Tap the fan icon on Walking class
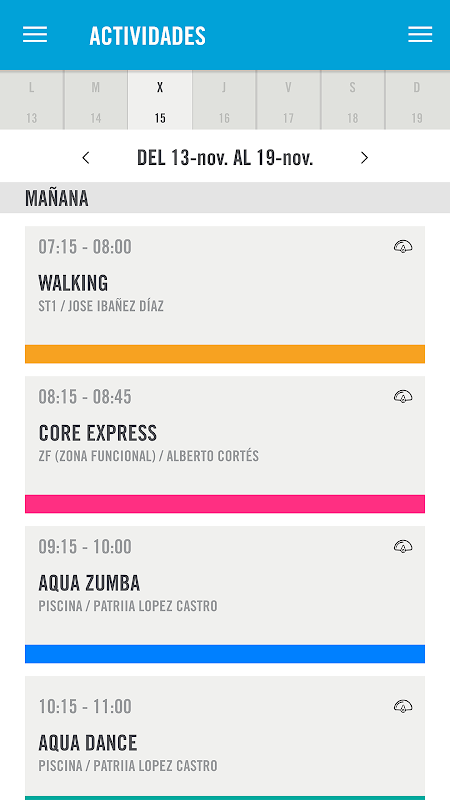 coord(403,247)
